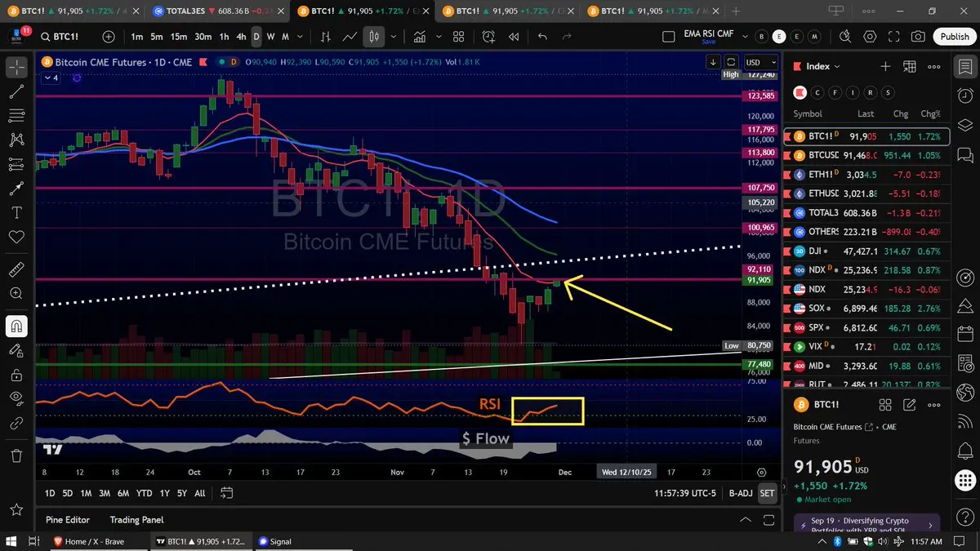Select ETH1! row in watchlist
980x551 pixels.
click(x=866, y=175)
